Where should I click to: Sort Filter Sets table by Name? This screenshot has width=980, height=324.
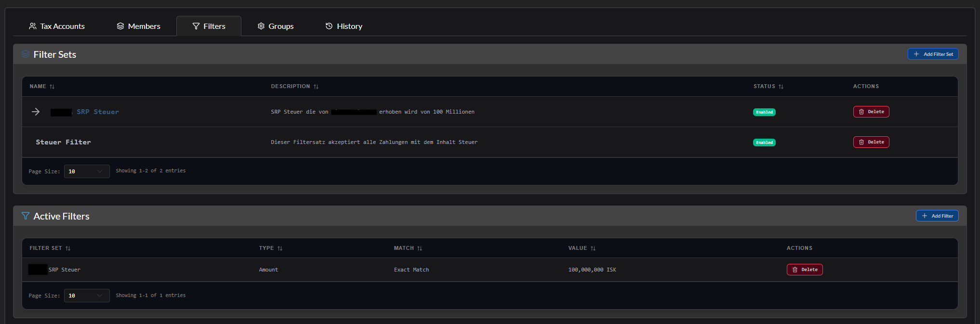(x=42, y=87)
